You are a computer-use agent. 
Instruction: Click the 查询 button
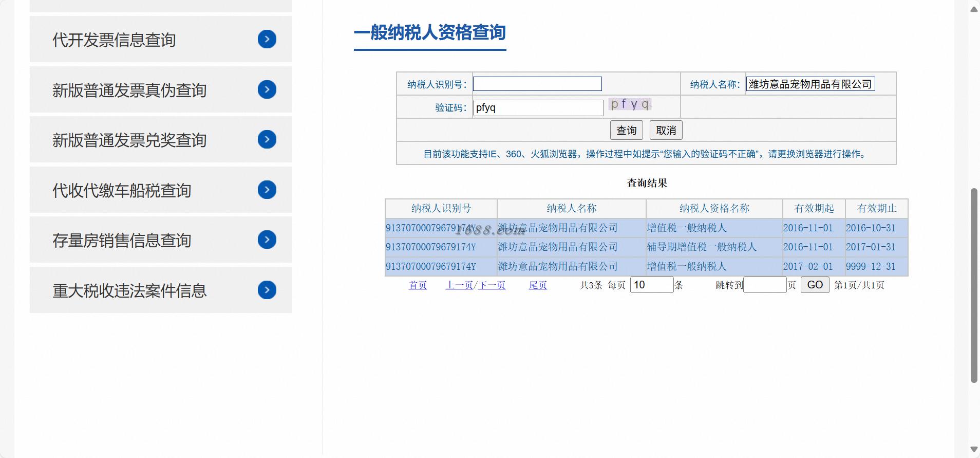(627, 130)
